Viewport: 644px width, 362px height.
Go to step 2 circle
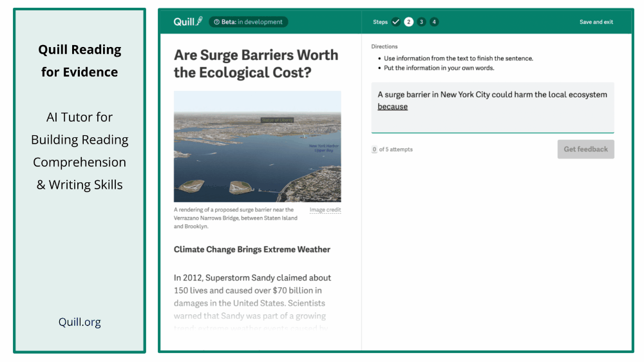408,22
